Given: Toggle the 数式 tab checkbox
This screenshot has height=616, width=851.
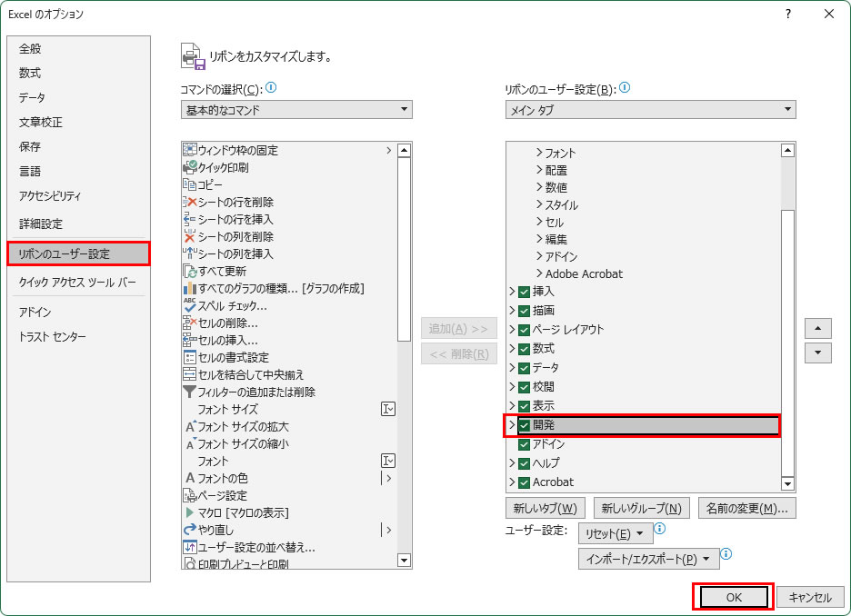Looking at the screenshot, I should tap(524, 349).
